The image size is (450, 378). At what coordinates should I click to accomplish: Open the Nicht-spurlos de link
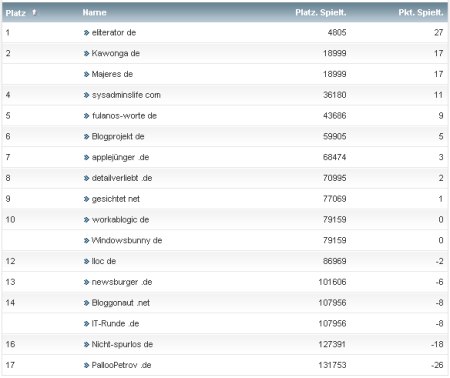122,344
